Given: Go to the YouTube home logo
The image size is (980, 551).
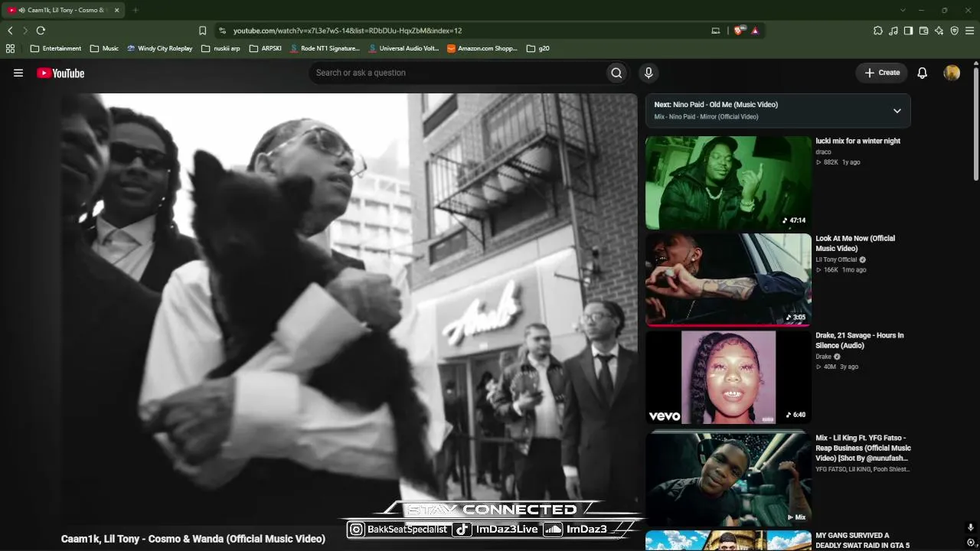Looking at the screenshot, I should point(60,73).
